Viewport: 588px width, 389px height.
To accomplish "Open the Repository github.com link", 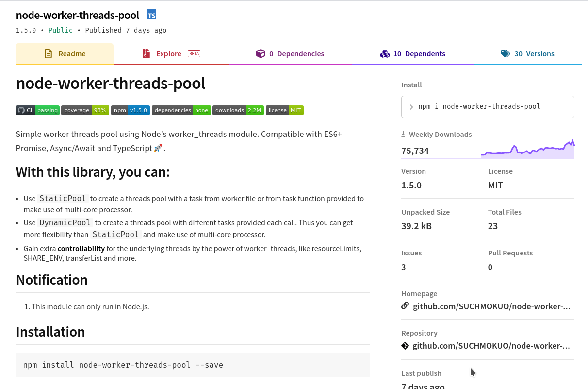I will 491,346.
